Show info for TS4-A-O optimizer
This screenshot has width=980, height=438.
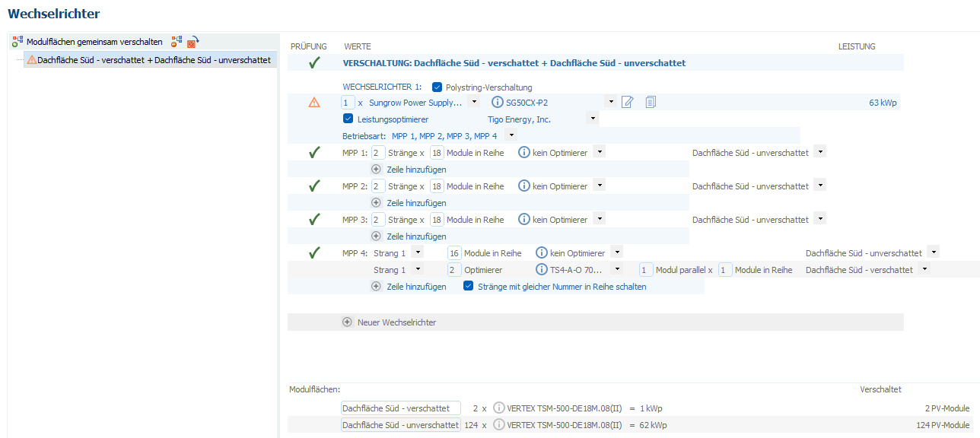pyautogui.click(x=541, y=269)
